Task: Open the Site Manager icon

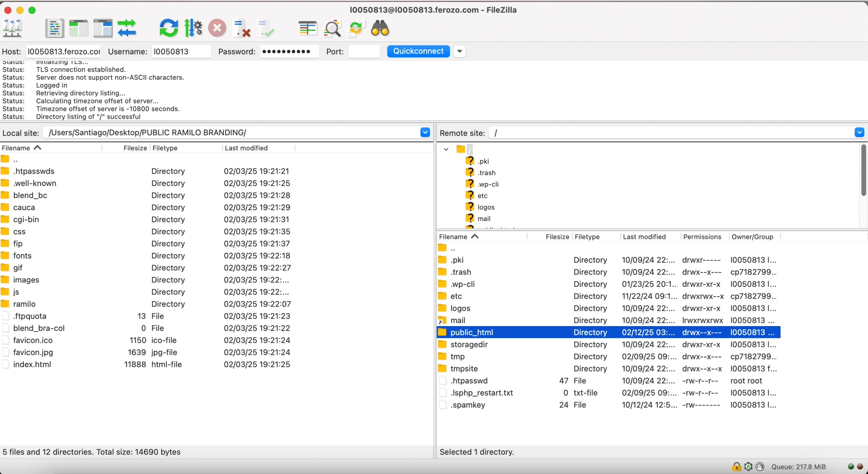Action: click(12, 29)
